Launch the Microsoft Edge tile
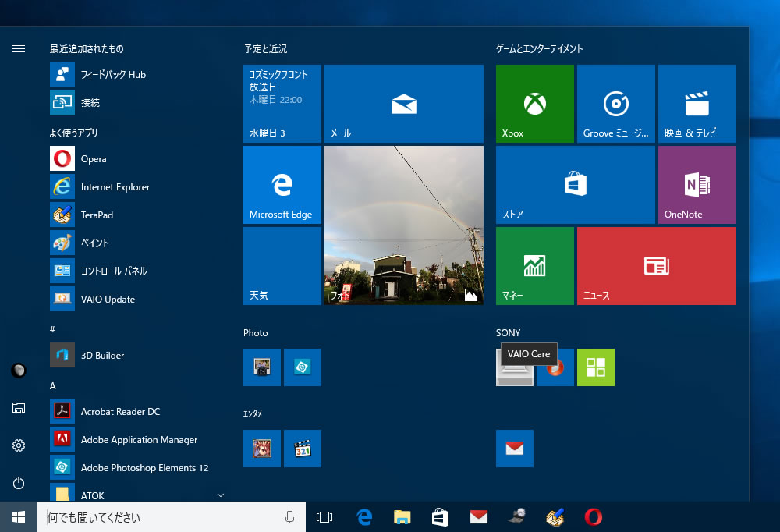This screenshot has height=532, width=780. (282, 185)
